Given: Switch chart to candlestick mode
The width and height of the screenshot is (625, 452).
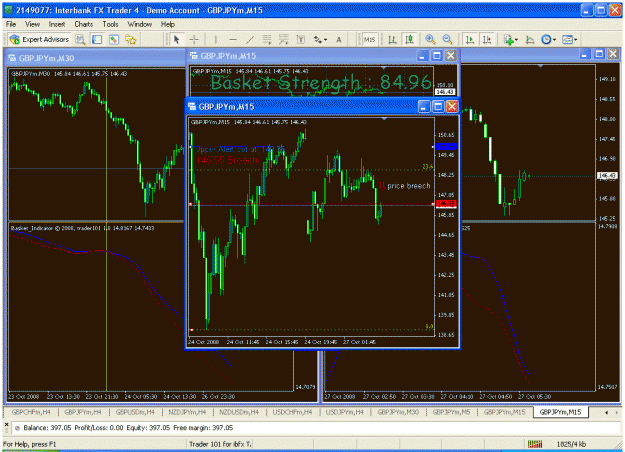Looking at the screenshot, I should coord(409,39).
